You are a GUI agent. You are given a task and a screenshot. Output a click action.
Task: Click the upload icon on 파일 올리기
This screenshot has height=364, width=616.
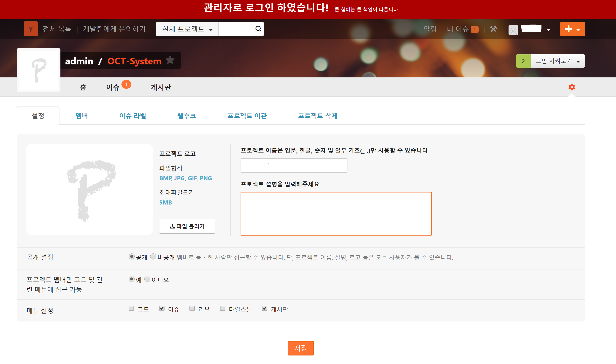tap(172, 226)
